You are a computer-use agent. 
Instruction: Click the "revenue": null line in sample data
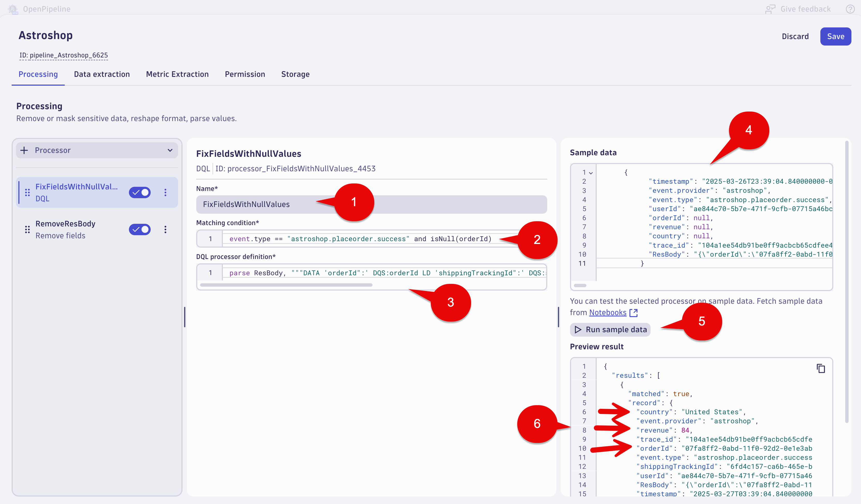coord(681,227)
